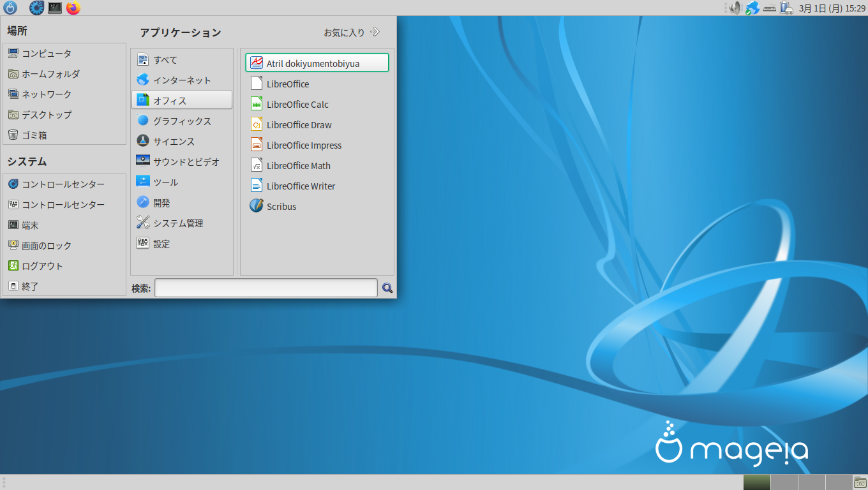868x490 pixels.
Task: Open コントロールセンター with sliders icon
Action: click(64, 205)
